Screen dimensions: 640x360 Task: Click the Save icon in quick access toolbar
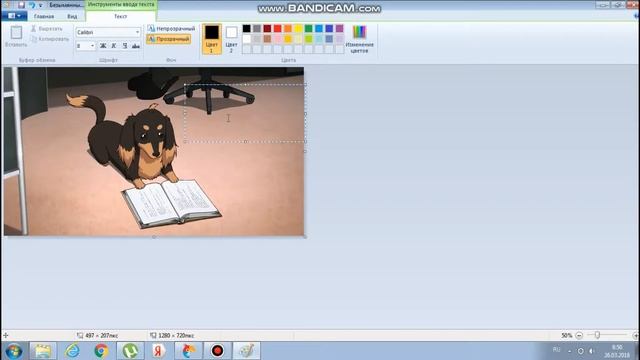[x=22, y=5]
